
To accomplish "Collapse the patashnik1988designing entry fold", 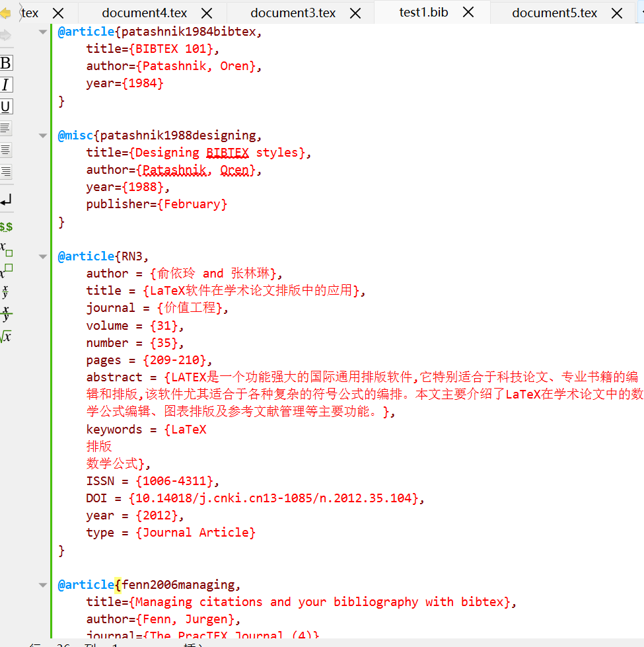I will (x=43, y=135).
